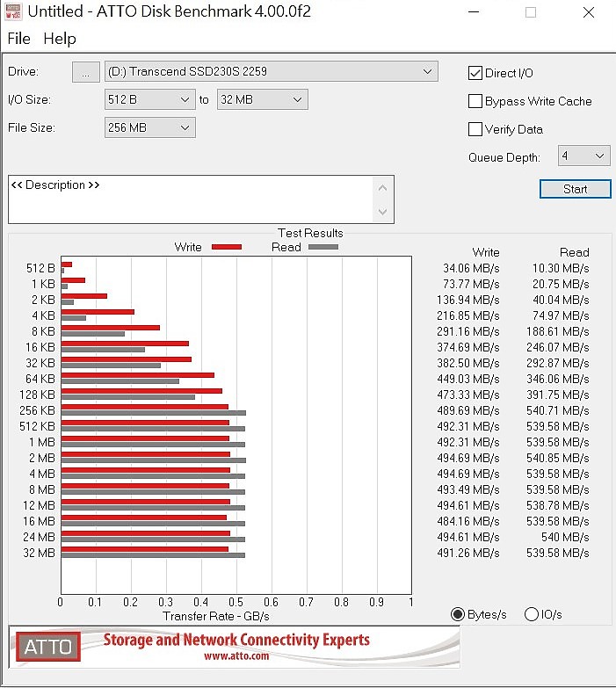Click the 449.03 MB/s write value
Image resolution: width=616 pixels, height=688 pixels.
tap(468, 379)
